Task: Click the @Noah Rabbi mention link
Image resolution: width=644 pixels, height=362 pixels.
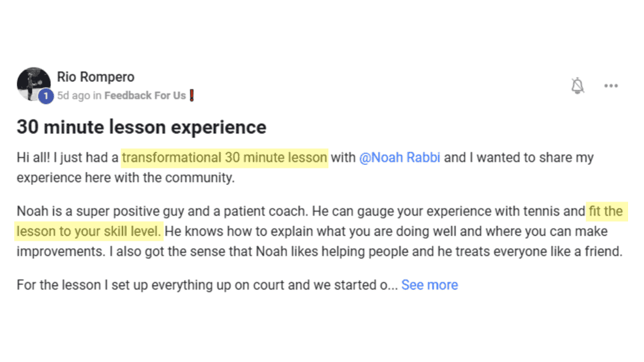Action: pyautogui.click(x=400, y=157)
